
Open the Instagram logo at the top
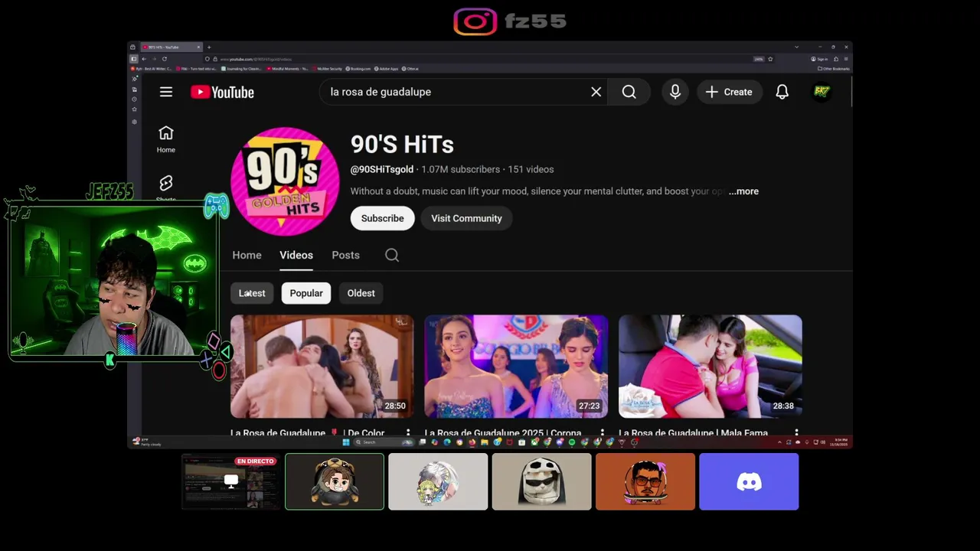475,21
